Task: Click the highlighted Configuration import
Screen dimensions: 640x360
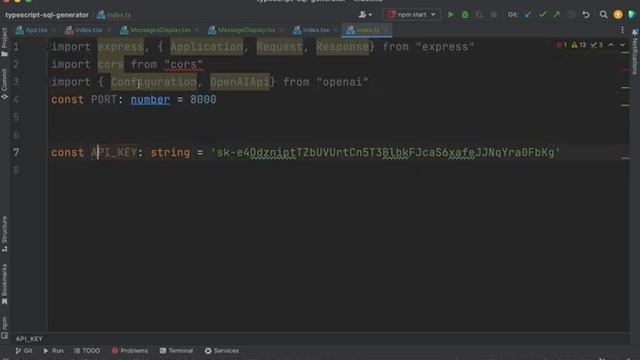Action: coord(153,82)
